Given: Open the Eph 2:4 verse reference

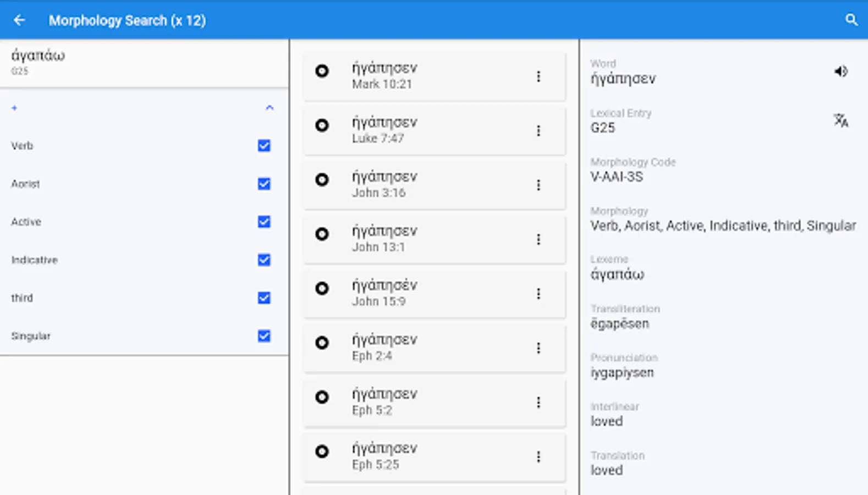Looking at the screenshot, I should [372, 356].
